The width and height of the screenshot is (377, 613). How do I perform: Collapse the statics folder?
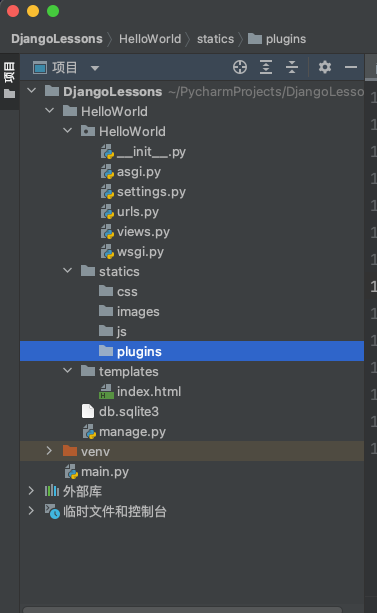point(68,271)
